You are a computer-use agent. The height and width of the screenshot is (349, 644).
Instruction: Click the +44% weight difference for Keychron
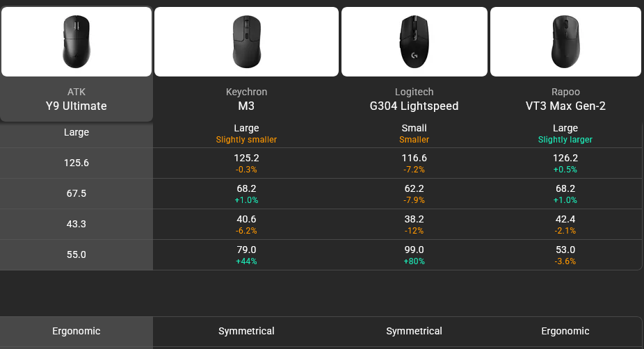coord(246,261)
